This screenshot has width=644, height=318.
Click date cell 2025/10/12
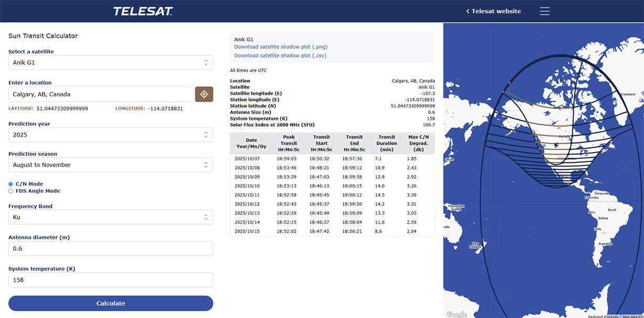pyautogui.click(x=247, y=204)
